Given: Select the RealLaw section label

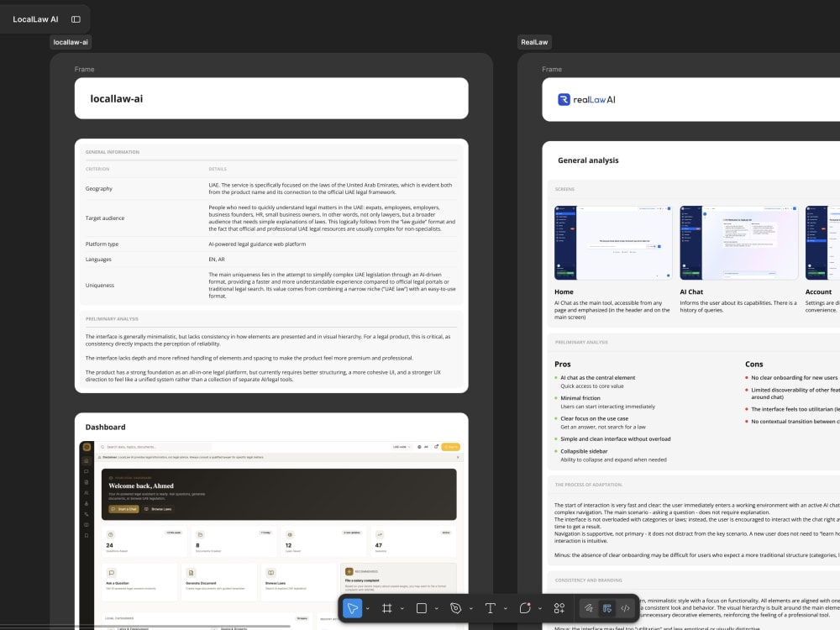Looking at the screenshot, I should pos(534,42).
